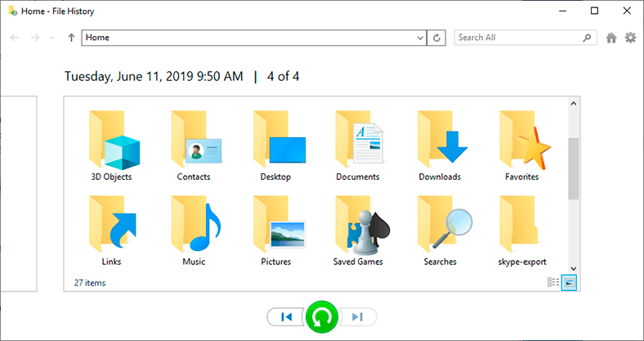
Task: Click the '27 items' status text
Action: click(90, 283)
